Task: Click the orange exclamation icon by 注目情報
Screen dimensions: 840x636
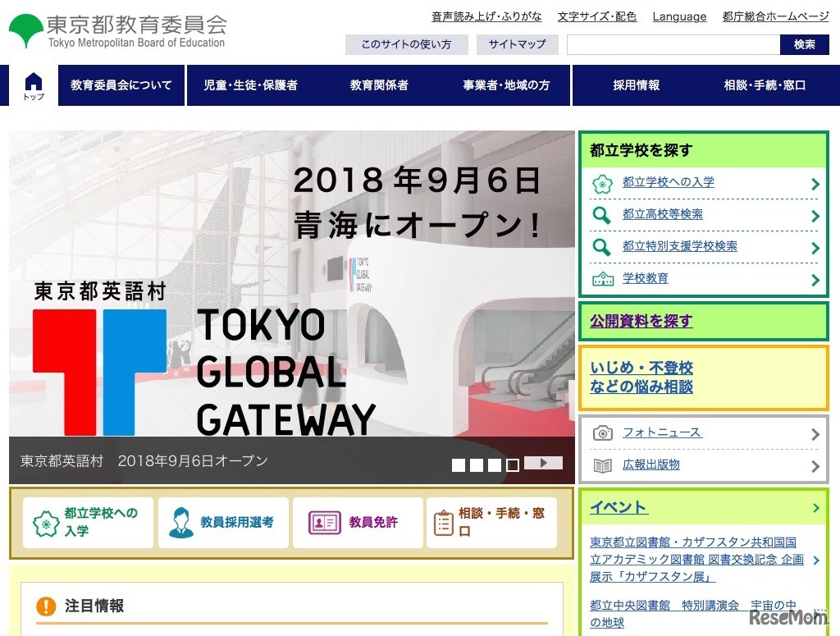Action: tap(46, 606)
